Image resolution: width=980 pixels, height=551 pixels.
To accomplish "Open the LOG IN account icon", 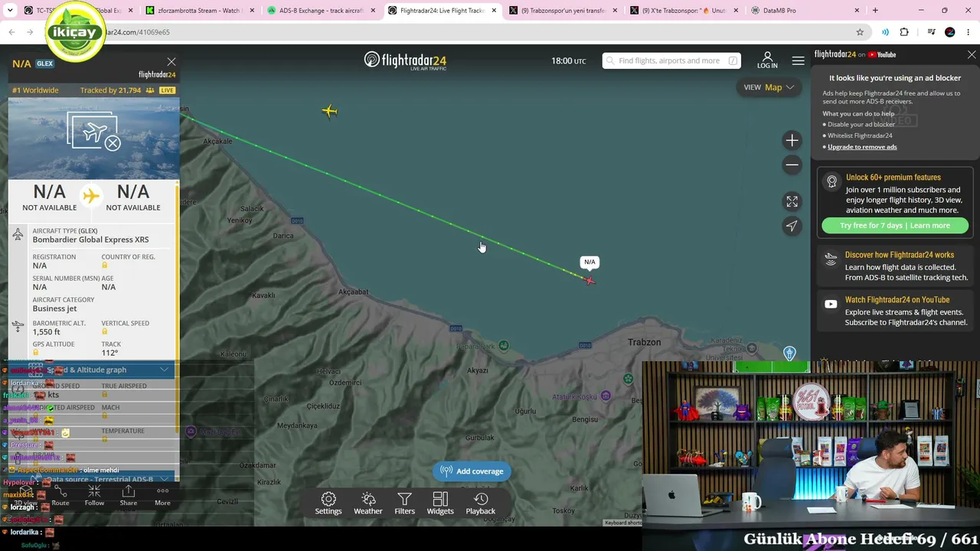I will [767, 60].
